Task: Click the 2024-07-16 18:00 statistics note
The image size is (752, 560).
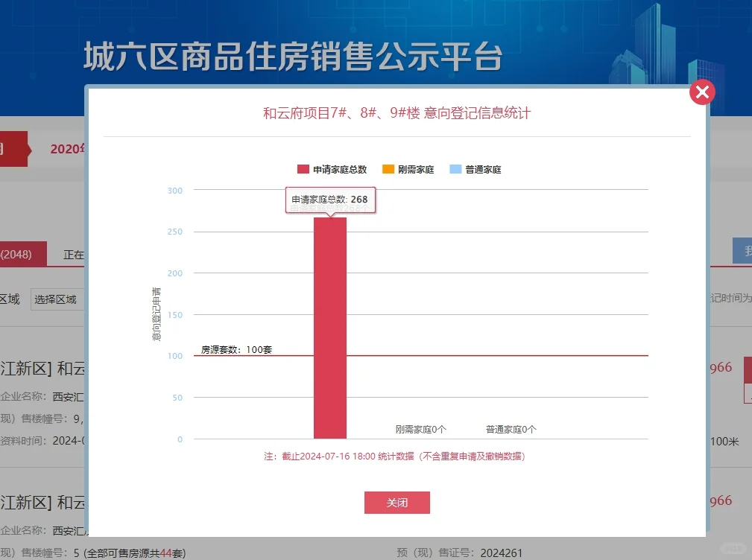Action: coord(395,456)
